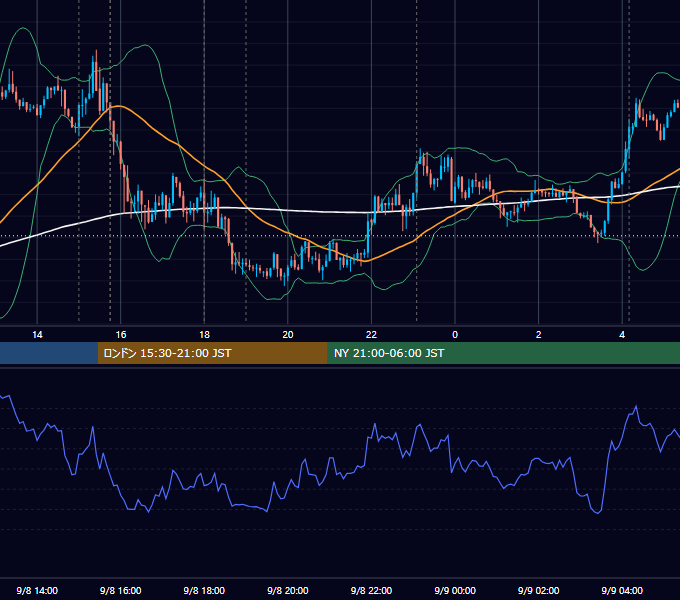Click the 9/9 04:00 date label

(622, 590)
